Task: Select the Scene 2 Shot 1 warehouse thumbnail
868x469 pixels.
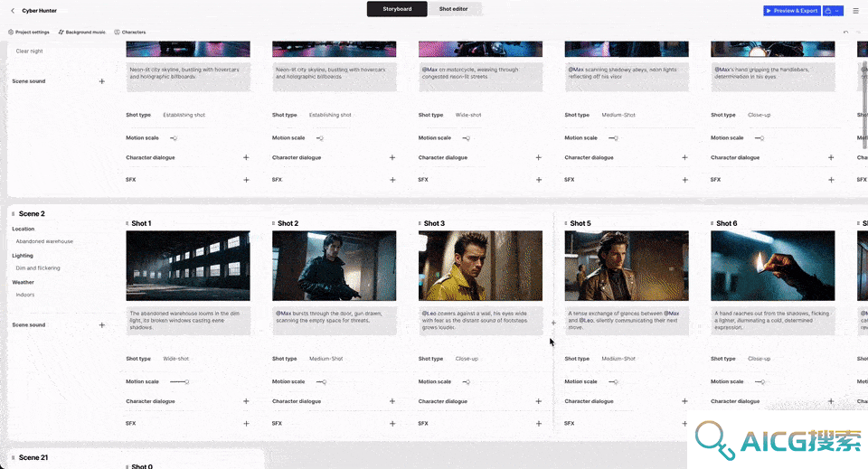Action: (188, 266)
